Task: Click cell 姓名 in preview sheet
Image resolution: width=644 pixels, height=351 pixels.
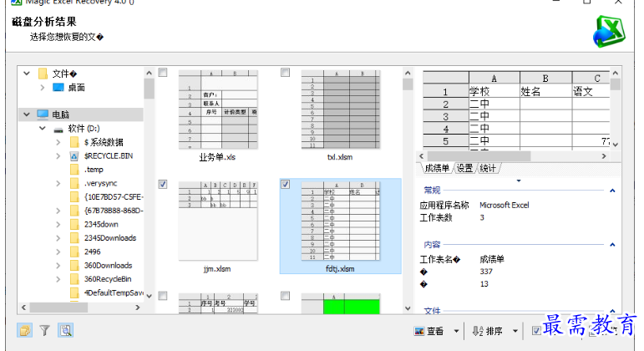Action: [545, 91]
